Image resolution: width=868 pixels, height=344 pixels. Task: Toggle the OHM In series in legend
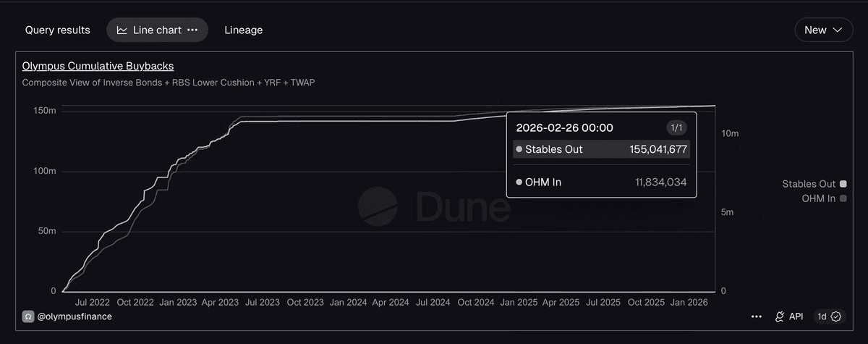pyautogui.click(x=818, y=198)
